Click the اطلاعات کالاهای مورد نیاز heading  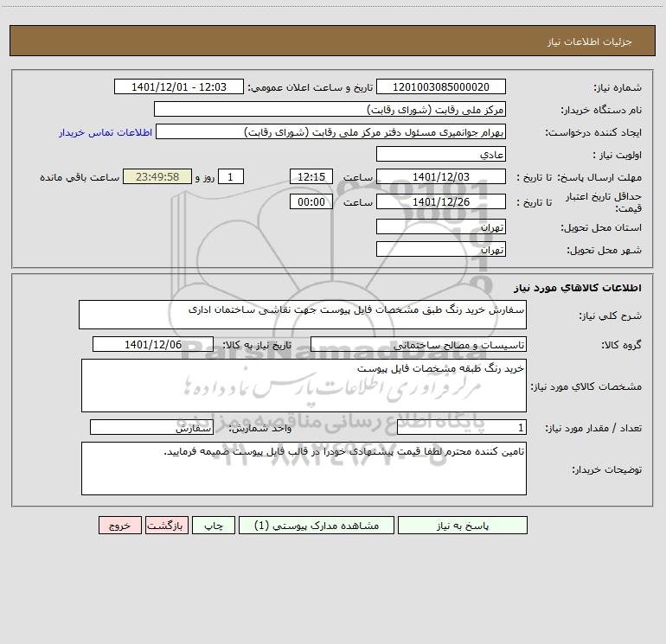(578, 287)
